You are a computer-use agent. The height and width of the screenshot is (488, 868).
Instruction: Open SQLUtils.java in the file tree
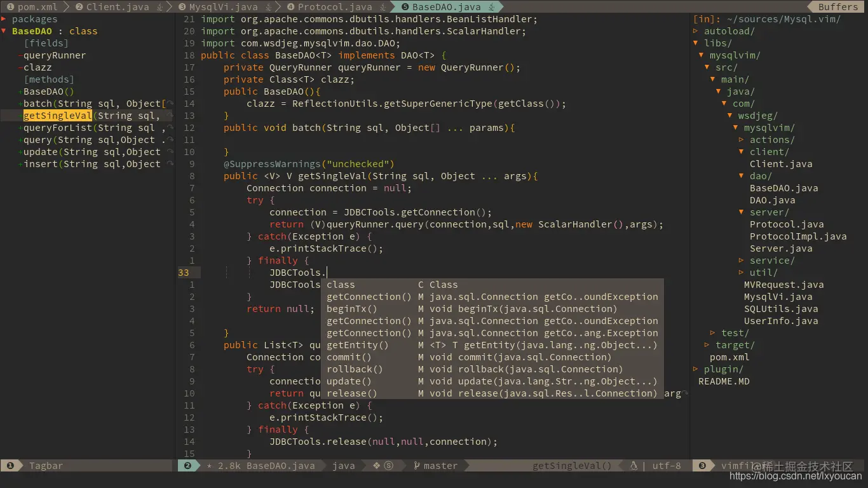(x=781, y=309)
